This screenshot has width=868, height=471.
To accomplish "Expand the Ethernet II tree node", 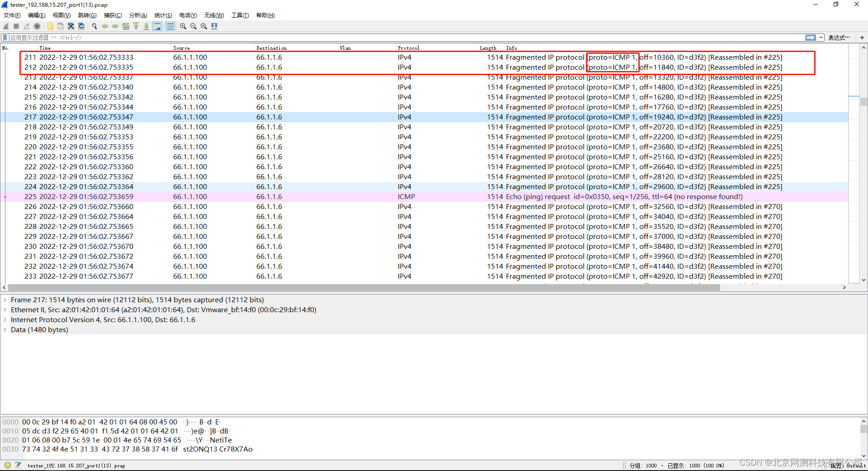I will coord(5,310).
